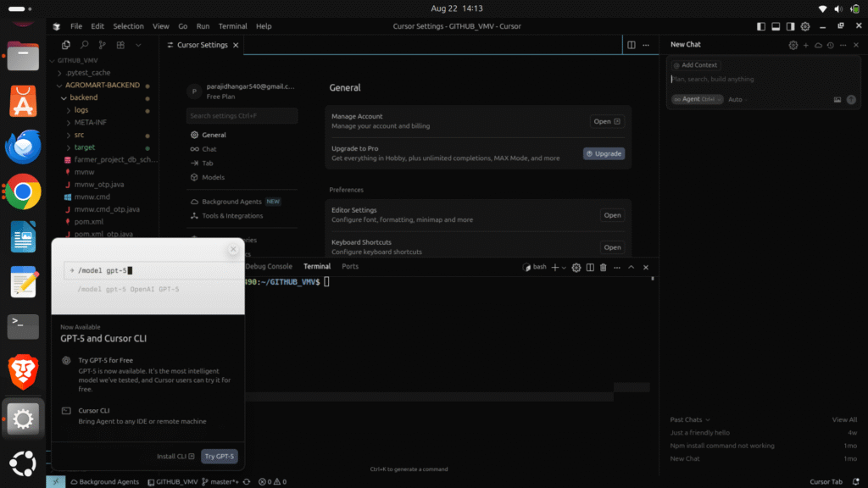Open File menu
The image size is (868, 488).
(x=76, y=26)
